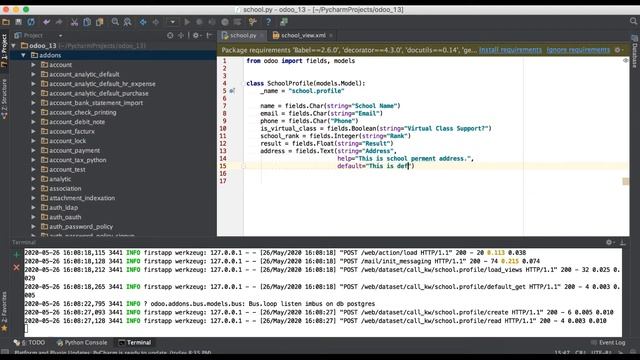Open the Event Log
The height and width of the screenshot is (360, 640).
point(608,342)
